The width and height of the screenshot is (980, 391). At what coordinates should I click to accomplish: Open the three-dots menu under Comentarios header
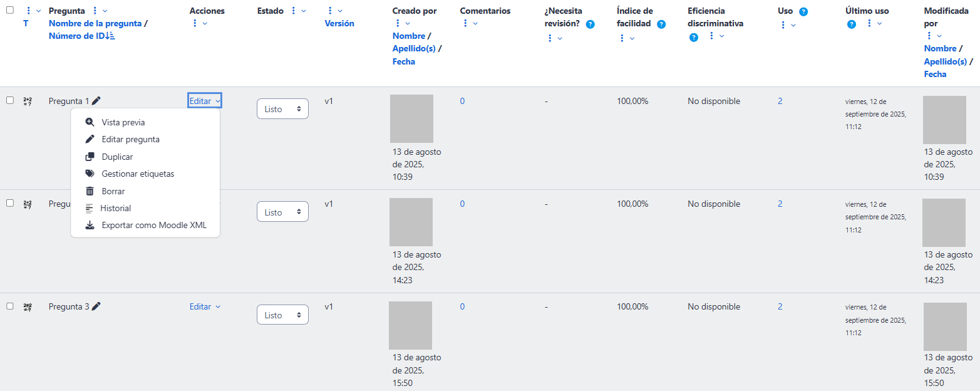coord(465,23)
